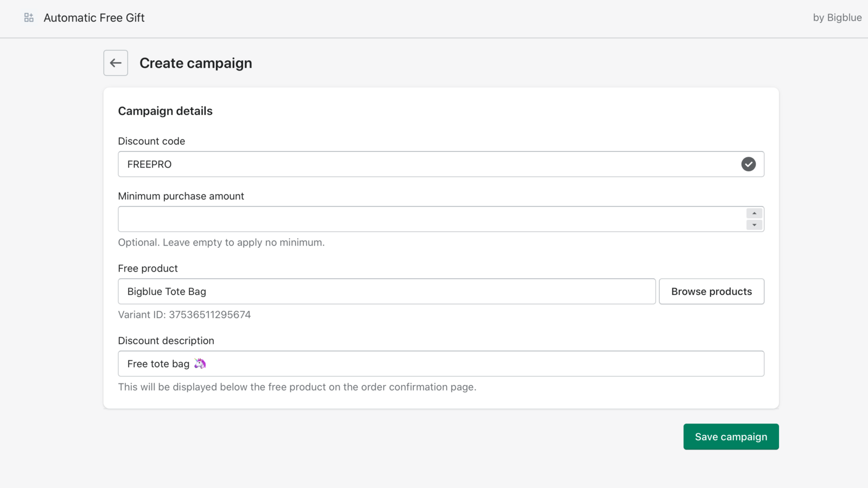Click the unicorn emoji in the discount description

point(201,363)
